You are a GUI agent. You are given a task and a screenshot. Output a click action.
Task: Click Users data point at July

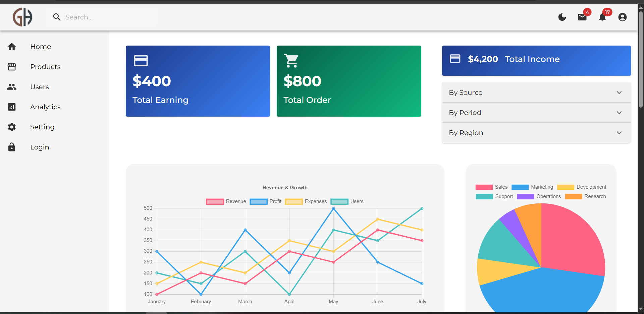pos(422,208)
